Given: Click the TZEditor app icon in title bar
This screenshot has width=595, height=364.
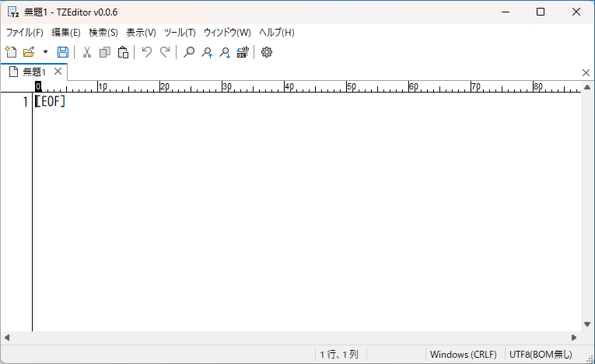Looking at the screenshot, I should (x=13, y=12).
